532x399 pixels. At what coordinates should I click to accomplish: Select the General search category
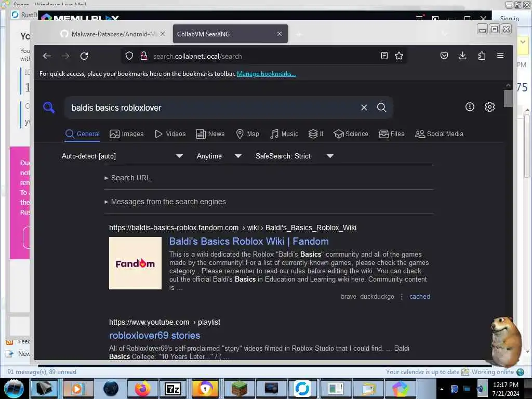[x=83, y=134]
